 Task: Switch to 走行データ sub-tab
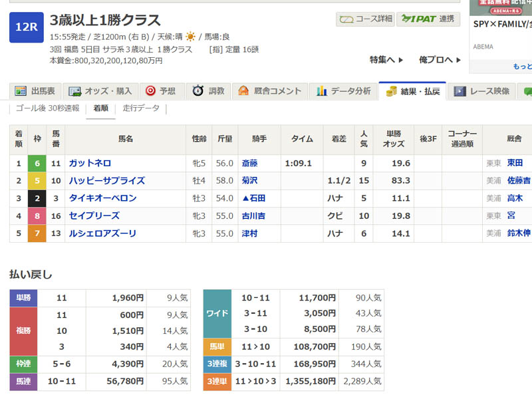coord(141,108)
